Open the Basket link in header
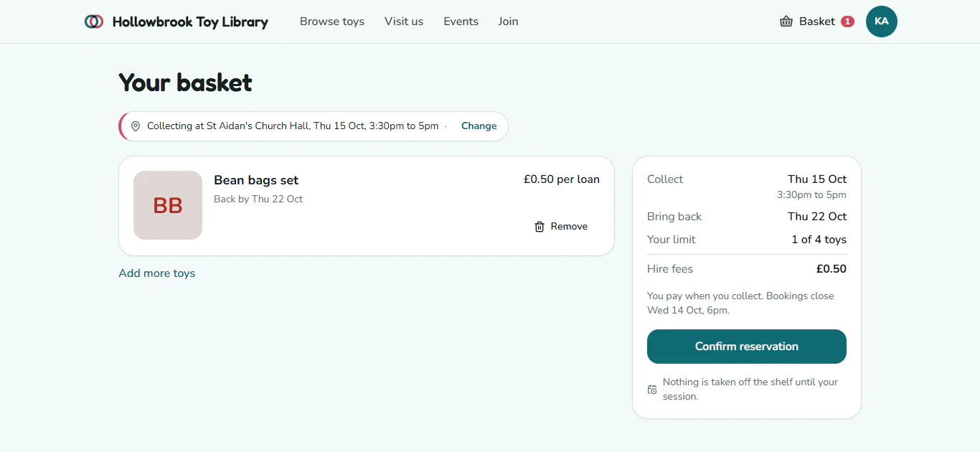The height and width of the screenshot is (452, 980). (816, 22)
